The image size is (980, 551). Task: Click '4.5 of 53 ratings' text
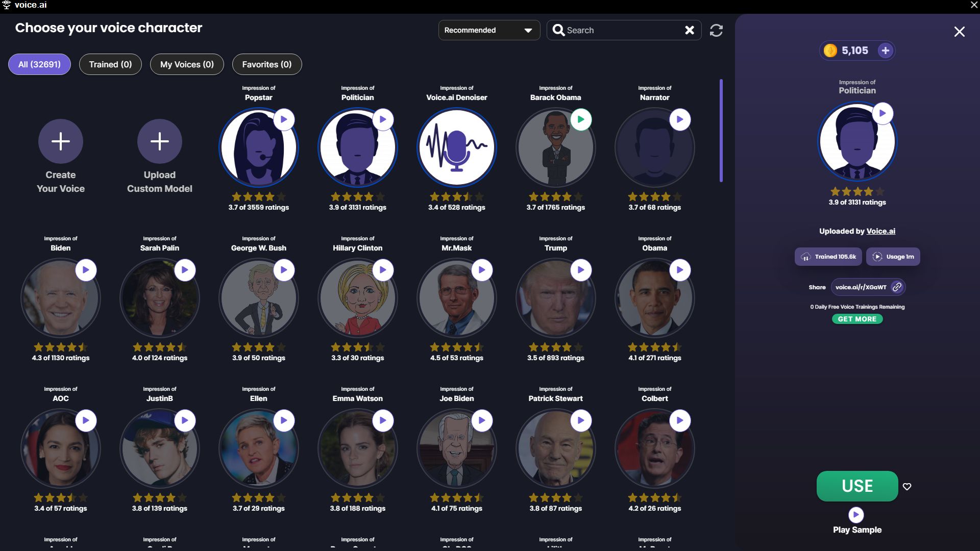(457, 358)
